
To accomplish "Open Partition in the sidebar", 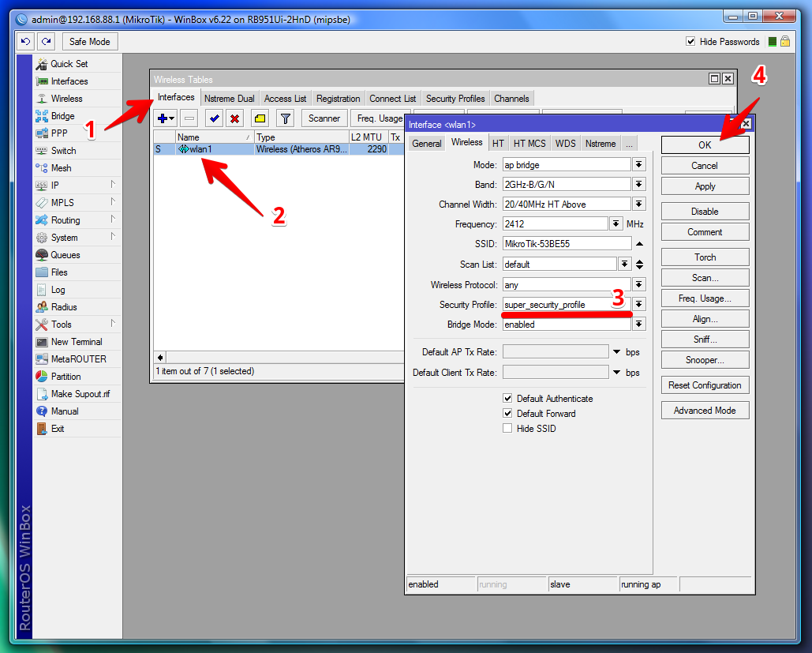I will [x=65, y=377].
